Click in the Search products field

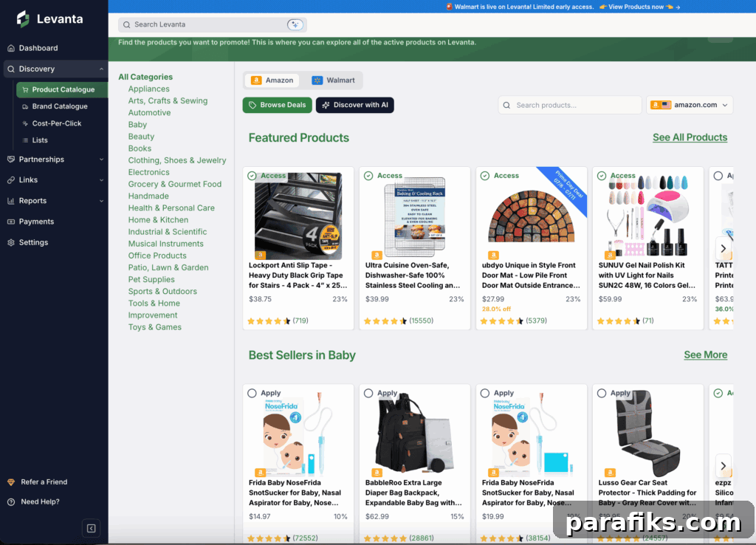point(570,105)
